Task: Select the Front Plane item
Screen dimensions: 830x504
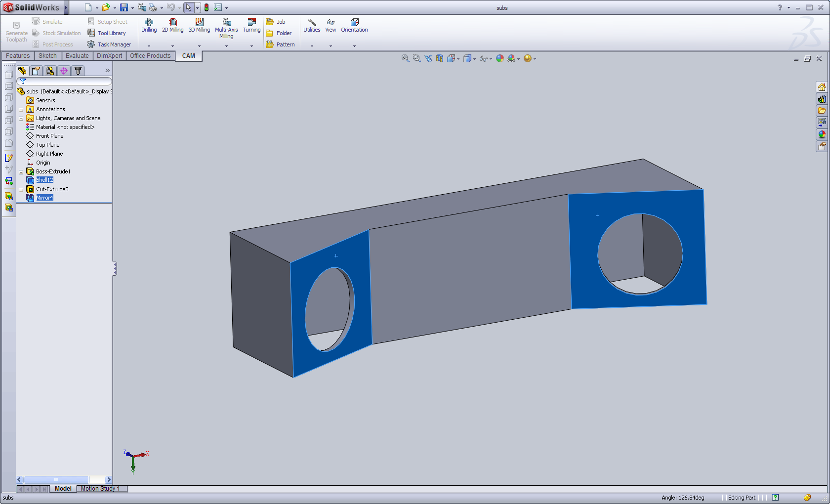Action: pos(49,136)
